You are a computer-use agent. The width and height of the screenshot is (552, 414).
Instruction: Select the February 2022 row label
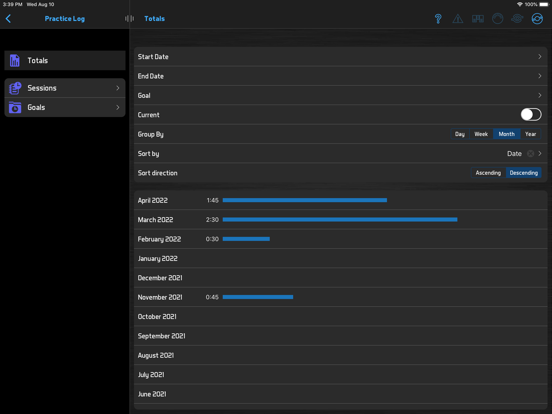pyautogui.click(x=159, y=239)
